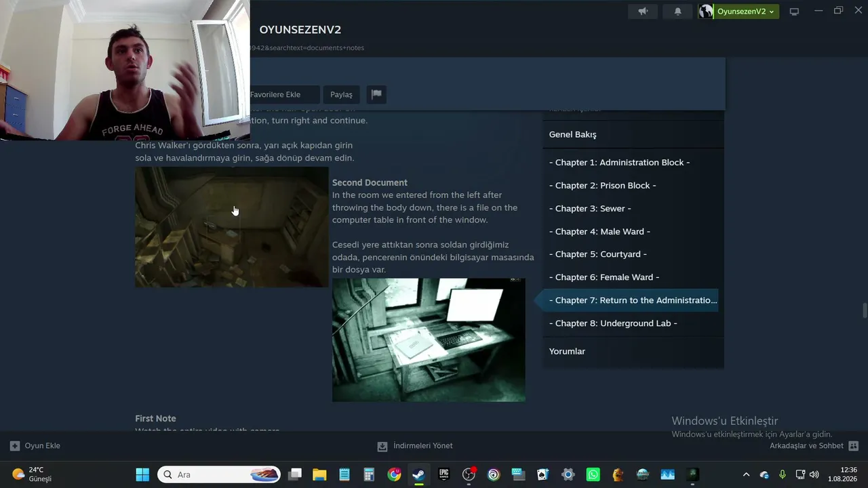Open Calculator from the taskbar
The height and width of the screenshot is (488, 868).
coord(369,474)
